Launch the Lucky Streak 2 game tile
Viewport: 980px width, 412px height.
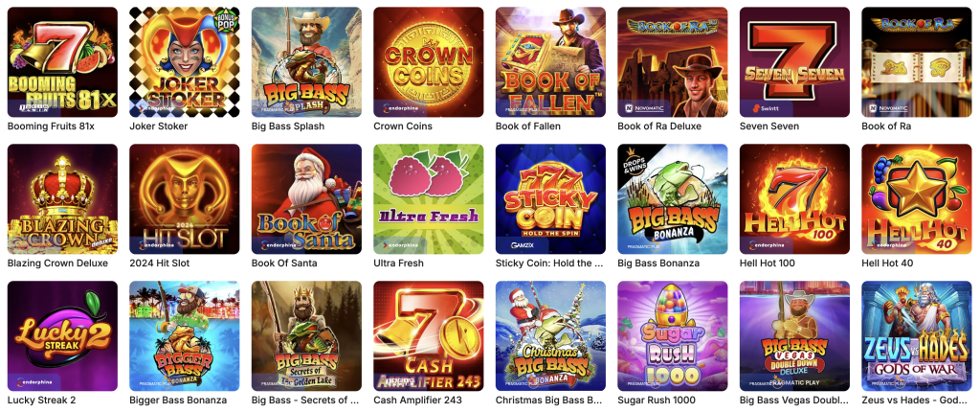[62, 336]
